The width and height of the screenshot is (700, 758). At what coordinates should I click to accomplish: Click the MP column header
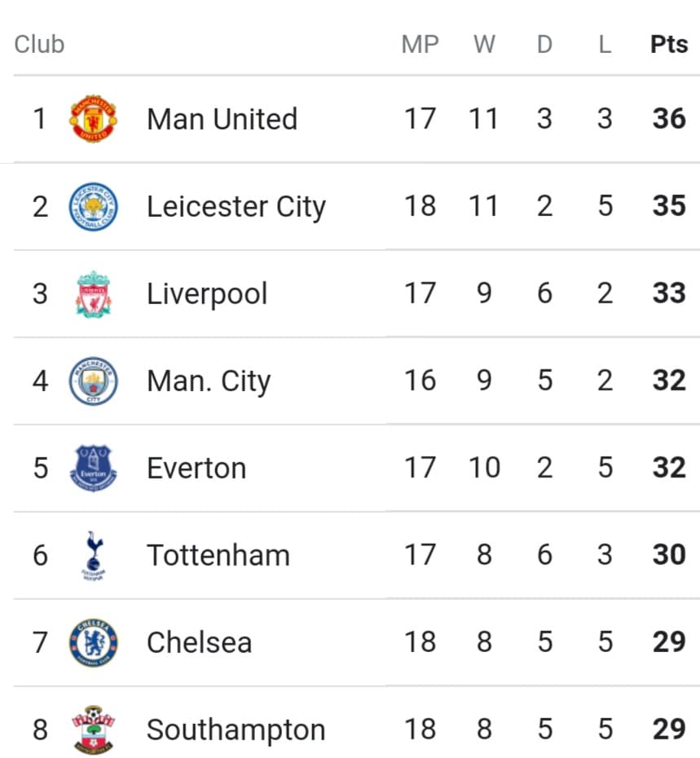(x=420, y=45)
